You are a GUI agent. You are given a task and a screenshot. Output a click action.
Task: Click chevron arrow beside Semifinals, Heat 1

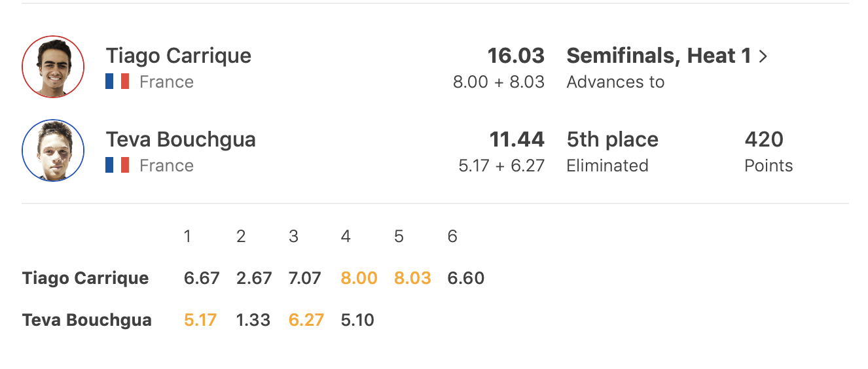[763, 57]
